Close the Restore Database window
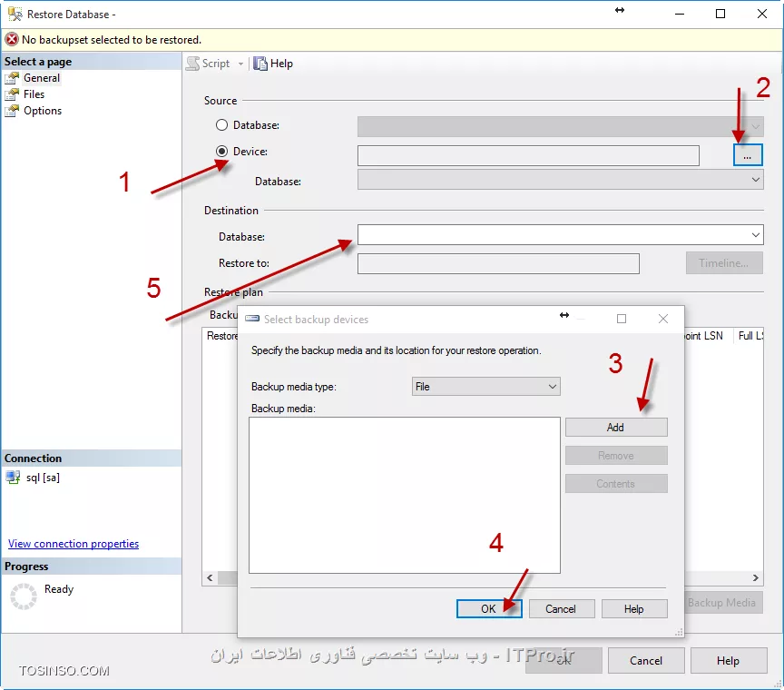The image size is (784, 690). pos(761,14)
